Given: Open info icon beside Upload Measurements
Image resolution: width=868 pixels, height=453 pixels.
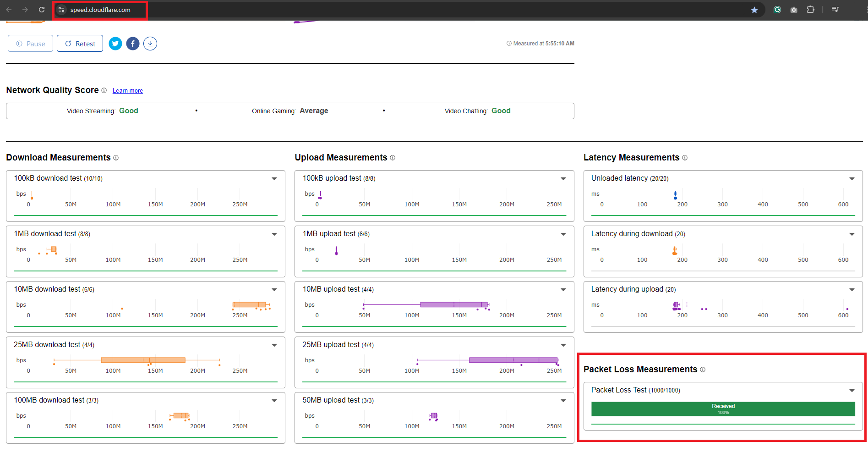Looking at the screenshot, I should (393, 158).
